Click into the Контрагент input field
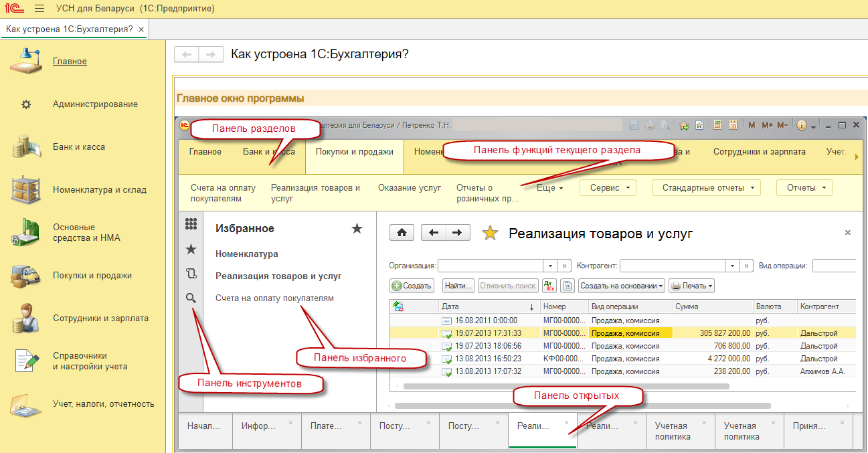The width and height of the screenshot is (868, 453). pyautogui.click(x=673, y=266)
